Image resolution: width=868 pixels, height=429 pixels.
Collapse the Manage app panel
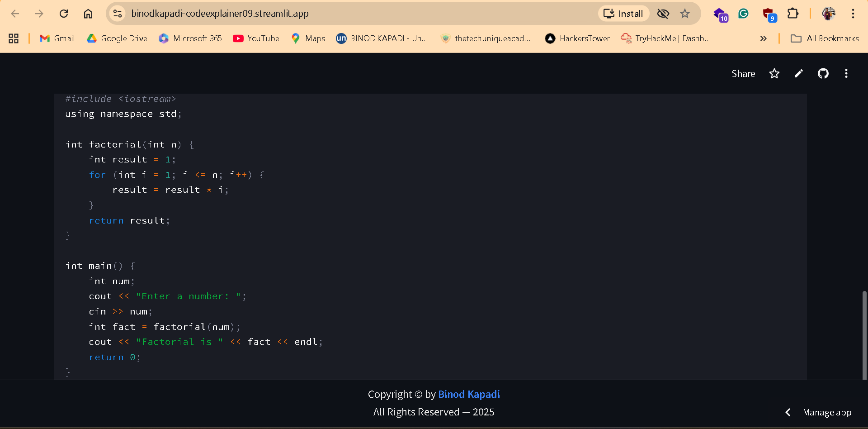point(788,412)
